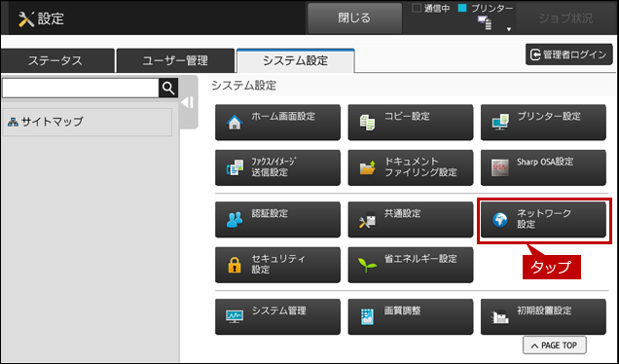Open ドキュメントファイリング設定 via the folder icon
The height and width of the screenshot is (364, 619).
click(368, 167)
